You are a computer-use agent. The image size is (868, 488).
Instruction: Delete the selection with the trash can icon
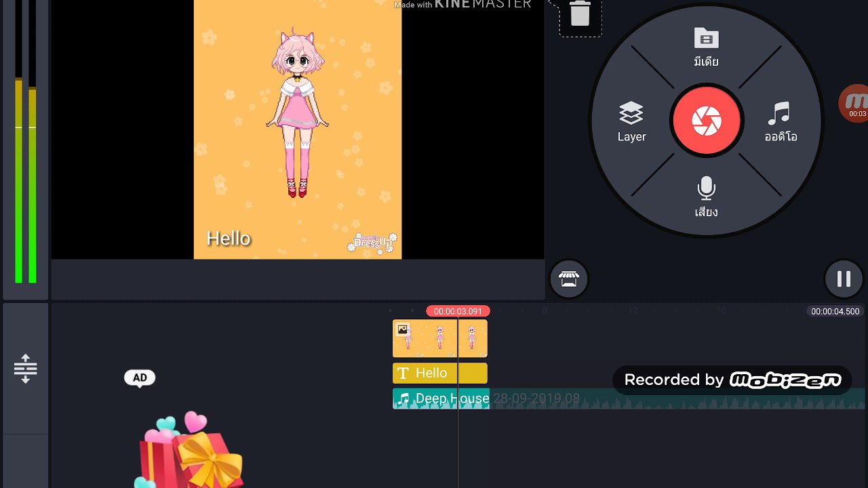point(580,14)
